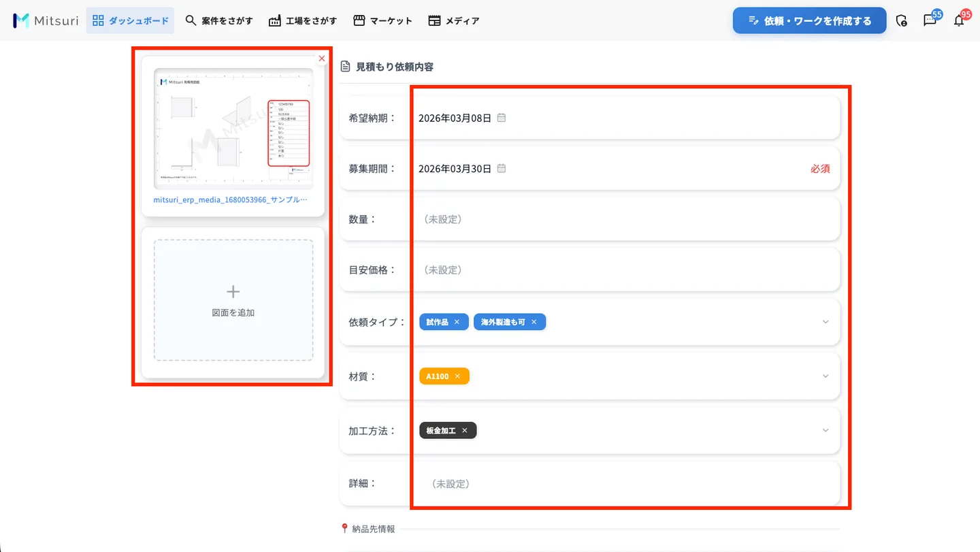Expand the 加工方法 dropdown
This screenshot has height=552, width=980.
(x=826, y=431)
